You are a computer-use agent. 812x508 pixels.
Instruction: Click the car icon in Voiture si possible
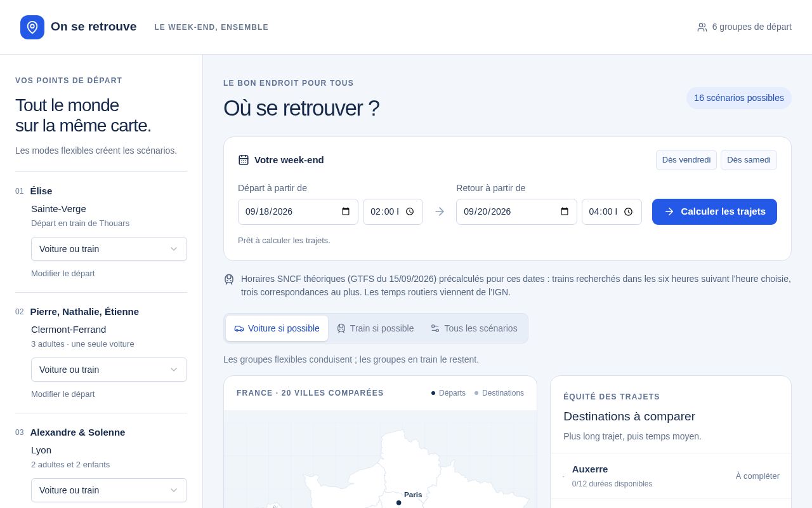pos(239,328)
